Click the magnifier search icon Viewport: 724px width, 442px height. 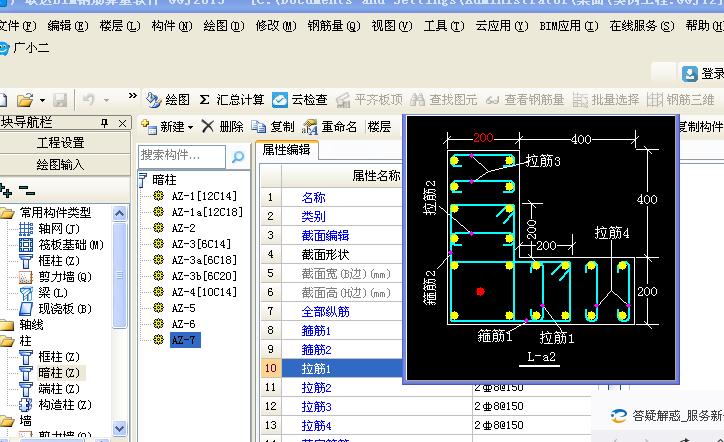click(x=238, y=157)
